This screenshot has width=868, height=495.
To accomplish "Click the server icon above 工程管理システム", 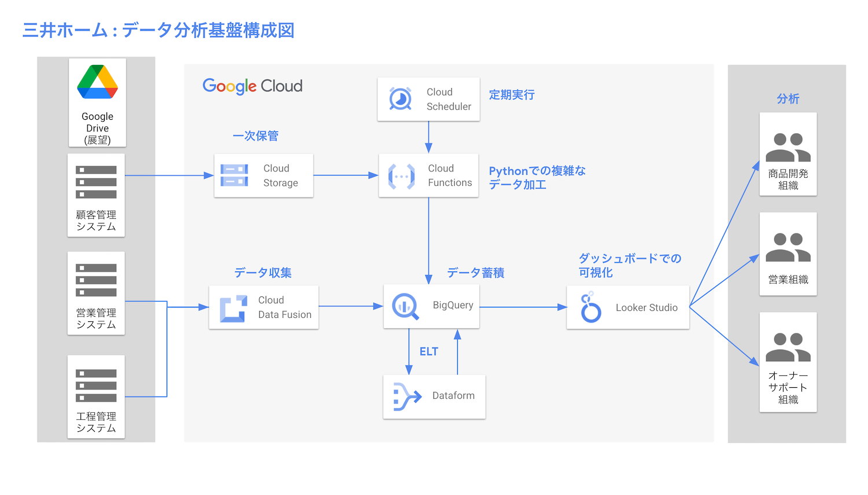I will pyautogui.click(x=96, y=386).
